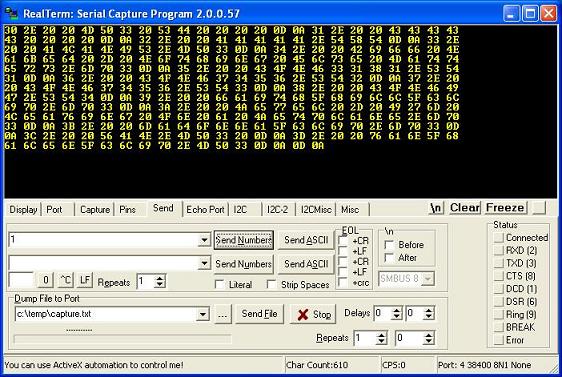Increase Repeats value beside the LF button
The image size is (562, 377).
point(160,278)
